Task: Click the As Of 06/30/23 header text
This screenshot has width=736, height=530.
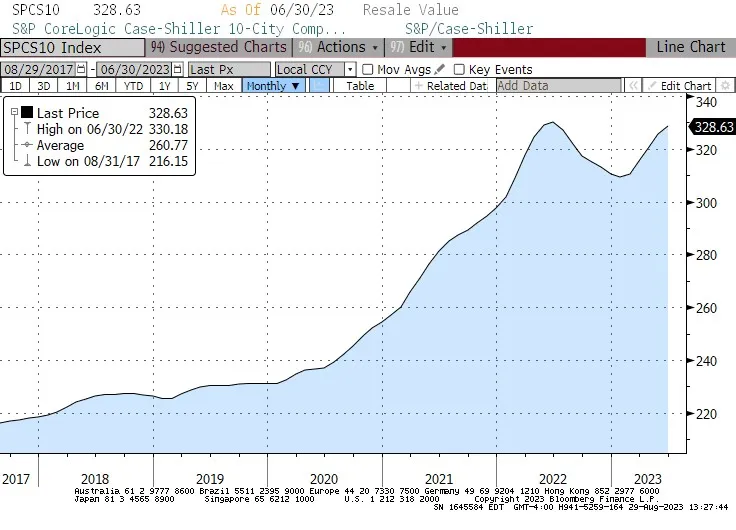Action: tap(277, 9)
